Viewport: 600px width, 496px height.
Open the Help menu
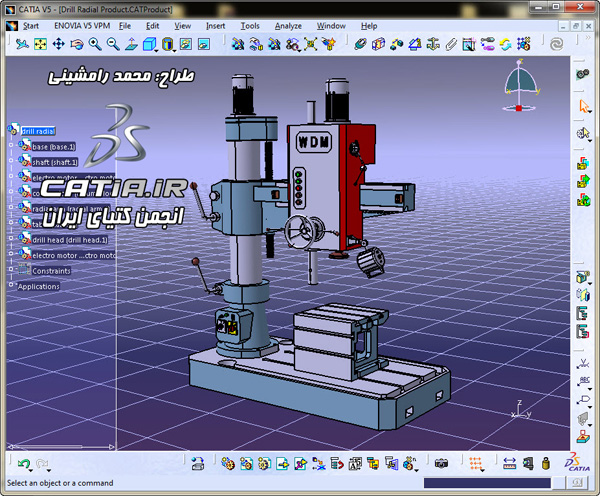click(369, 26)
